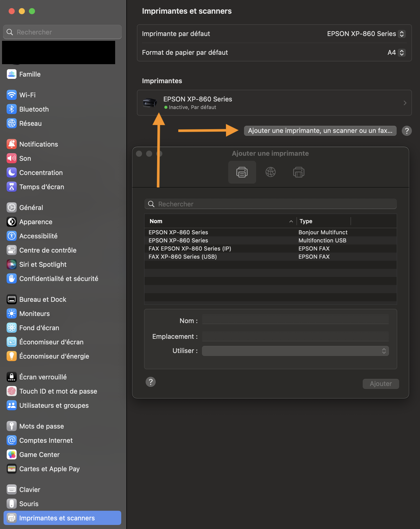Open Centre de contrôle settings
The image size is (420, 529).
click(x=62, y=250)
